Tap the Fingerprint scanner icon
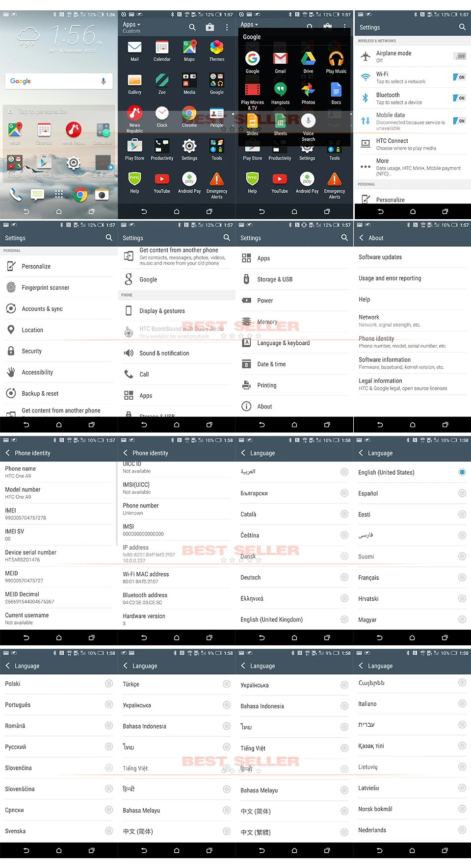 11,287
